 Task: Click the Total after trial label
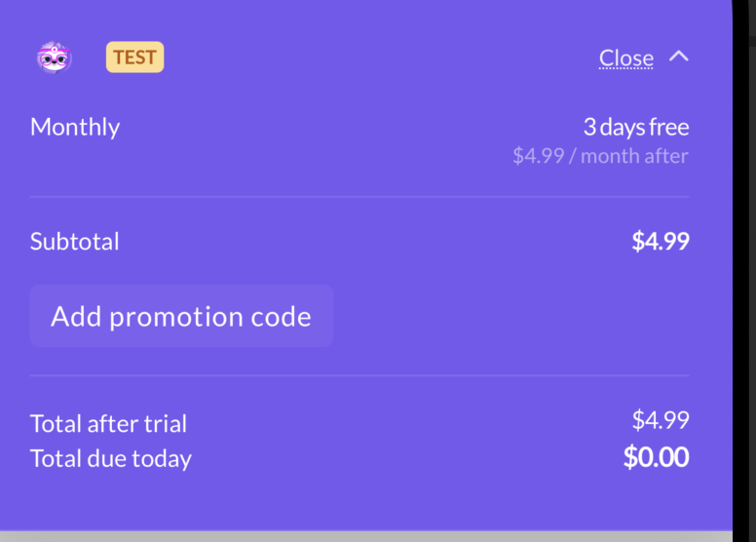(108, 424)
